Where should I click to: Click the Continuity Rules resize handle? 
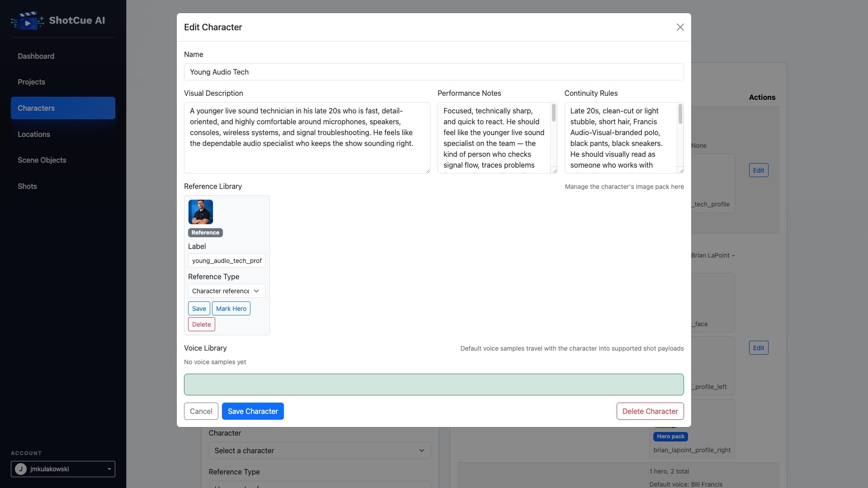click(x=681, y=170)
